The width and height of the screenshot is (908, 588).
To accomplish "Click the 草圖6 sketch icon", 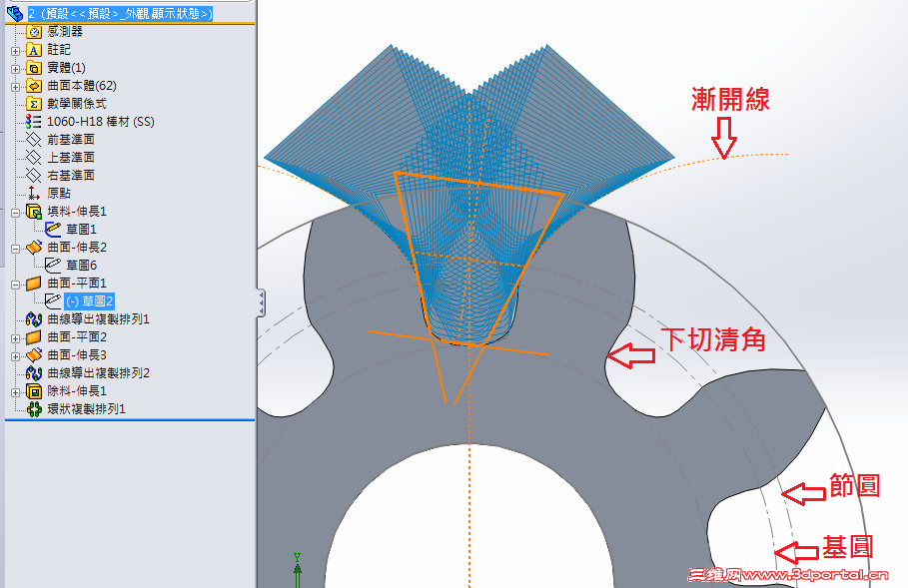I will click(x=53, y=266).
